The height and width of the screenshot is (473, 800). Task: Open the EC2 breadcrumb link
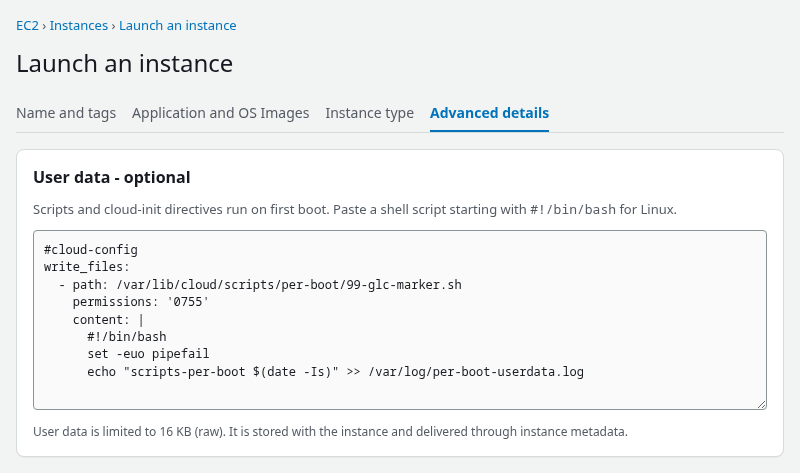pos(28,26)
